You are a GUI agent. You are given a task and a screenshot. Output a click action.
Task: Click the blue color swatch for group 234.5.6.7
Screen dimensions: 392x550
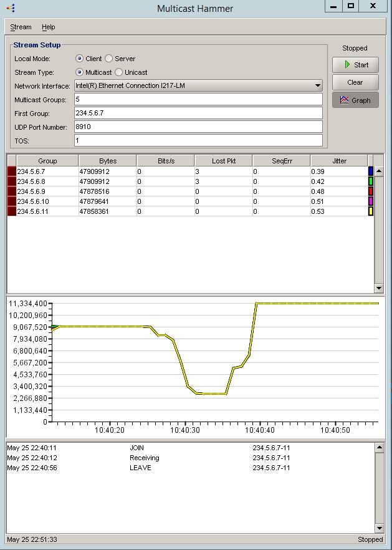click(371, 171)
